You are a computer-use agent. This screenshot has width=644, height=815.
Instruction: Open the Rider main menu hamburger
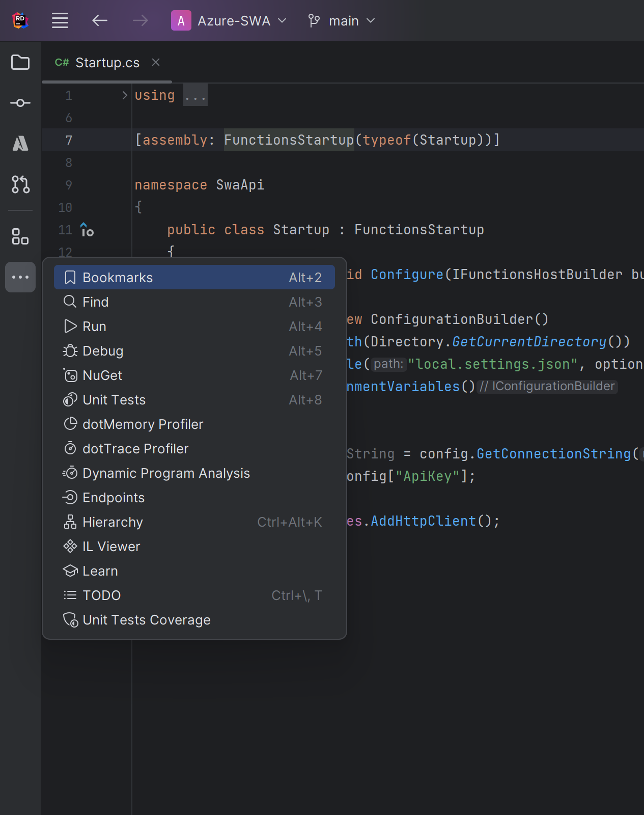[x=60, y=21]
